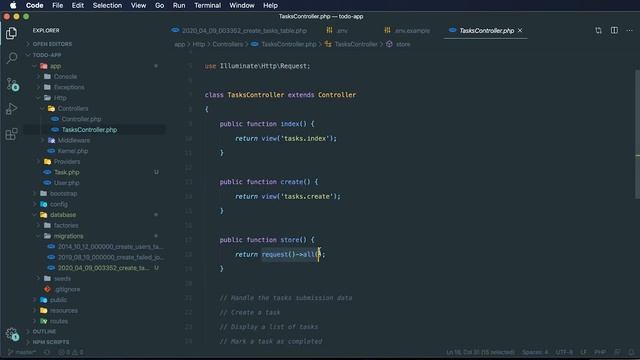Image resolution: width=640 pixels, height=360 pixels.
Task: Split the editor to the right
Action: click(614, 31)
